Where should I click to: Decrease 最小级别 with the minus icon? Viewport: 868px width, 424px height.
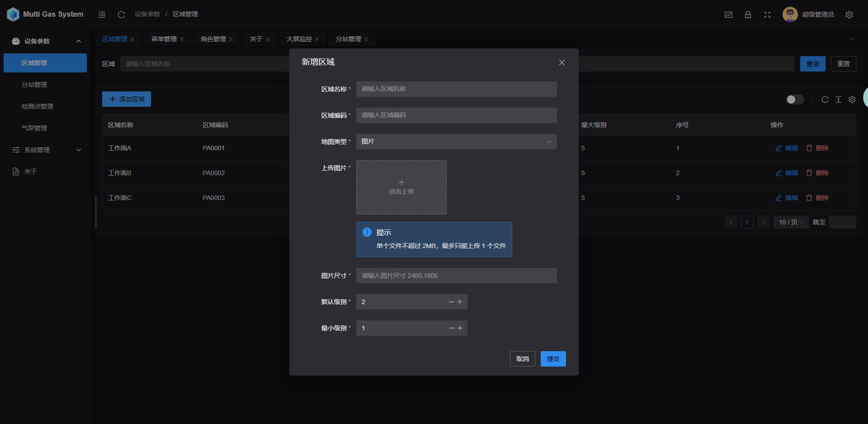pos(451,328)
